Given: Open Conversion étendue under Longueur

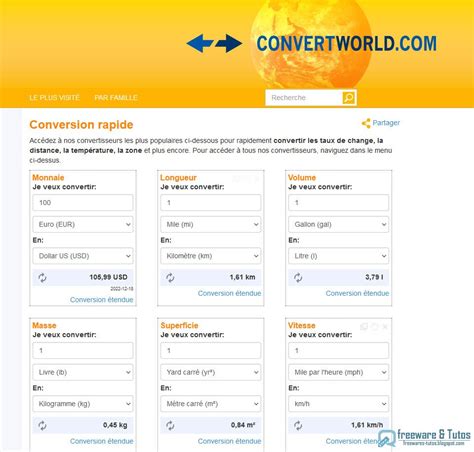Looking at the screenshot, I should (x=229, y=293).
